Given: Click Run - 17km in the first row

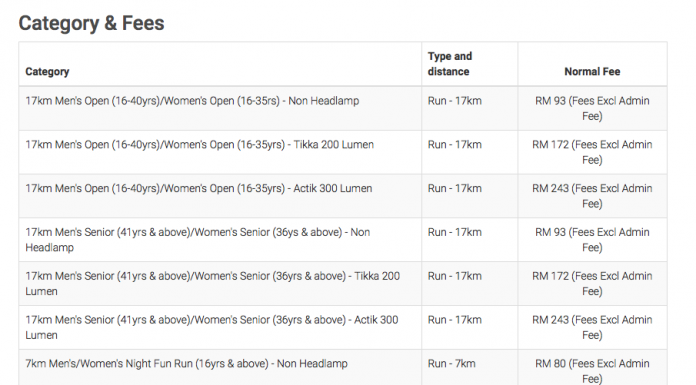Looking at the screenshot, I should click(455, 101).
